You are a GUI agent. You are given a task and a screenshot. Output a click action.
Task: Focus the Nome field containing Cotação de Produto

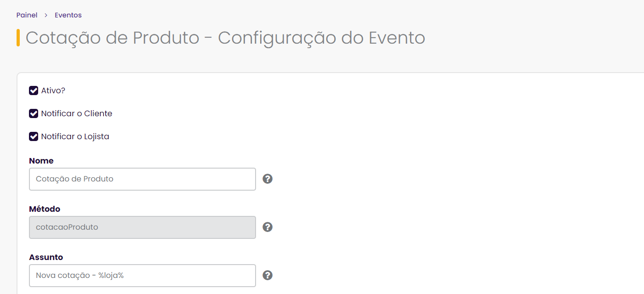142,179
